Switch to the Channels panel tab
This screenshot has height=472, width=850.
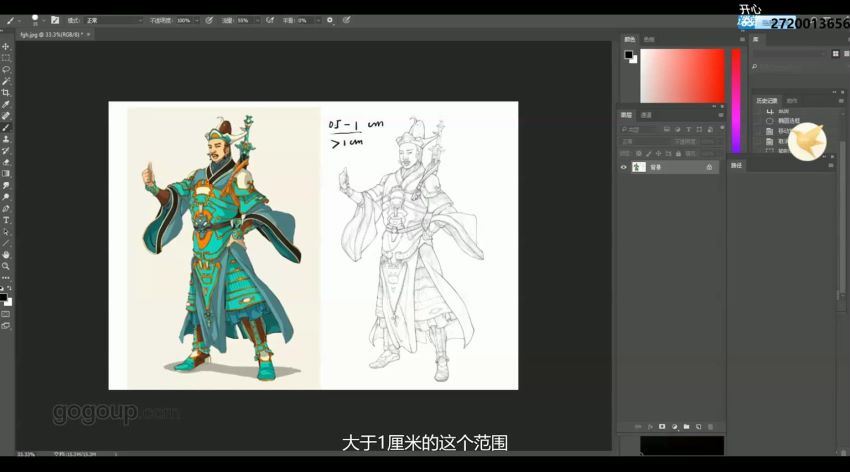pos(646,115)
